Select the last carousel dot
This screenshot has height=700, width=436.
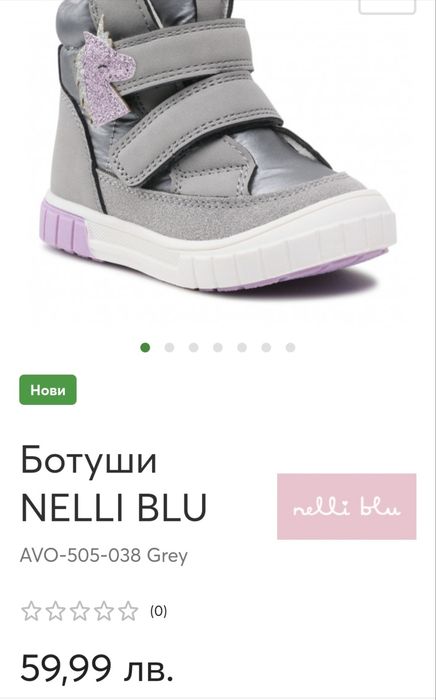click(x=290, y=347)
